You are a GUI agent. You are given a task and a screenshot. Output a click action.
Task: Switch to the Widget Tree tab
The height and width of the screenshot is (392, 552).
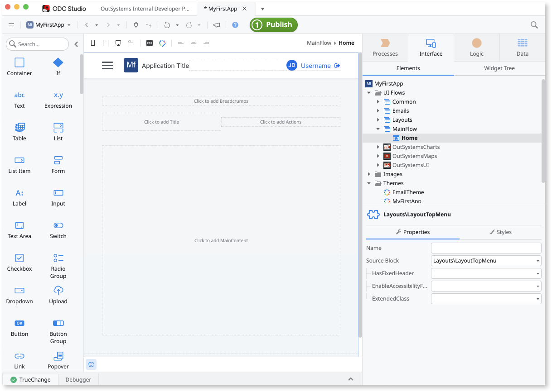pyautogui.click(x=499, y=68)
